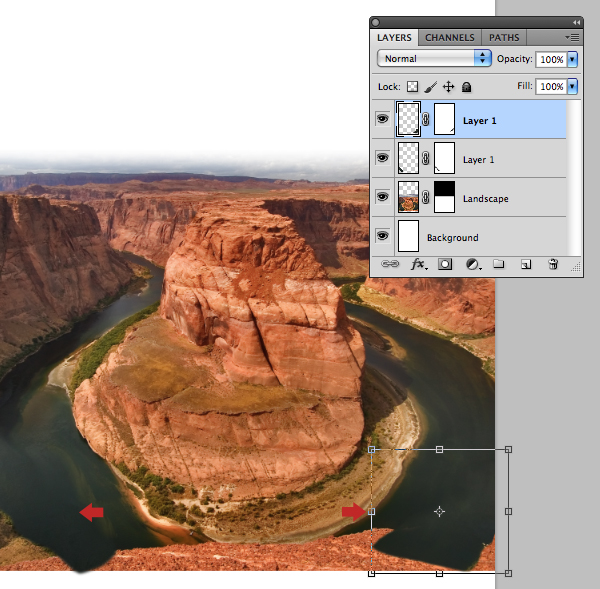Image resolution: width=600 pixels, height=589 pixels.
Task: Enable lock image pixels brush icon
Action: (430, 87)
